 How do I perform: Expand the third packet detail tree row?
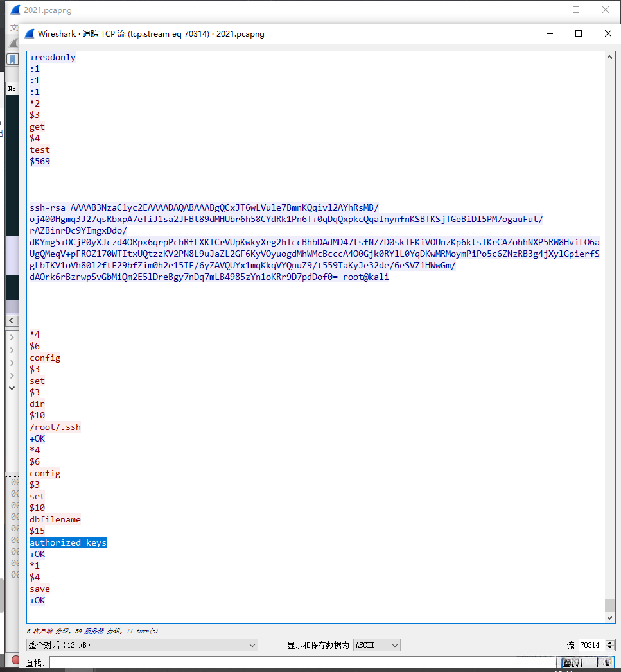click(x=12, y=363)
